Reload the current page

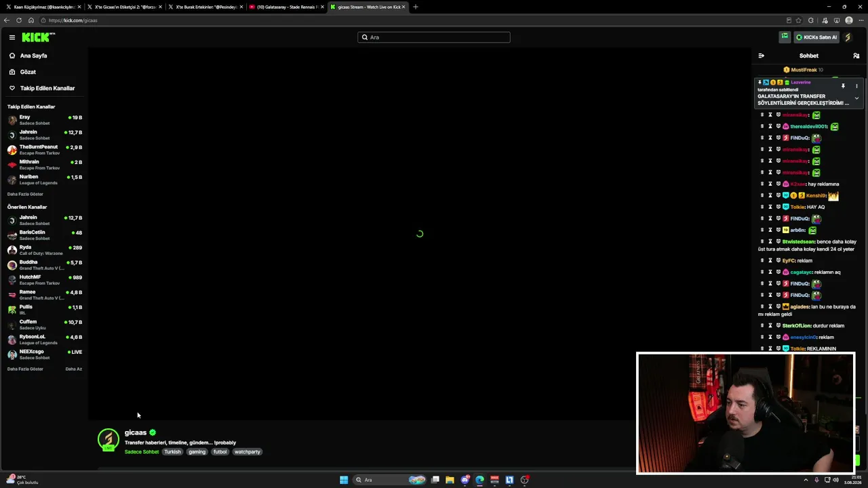point(19,20)
